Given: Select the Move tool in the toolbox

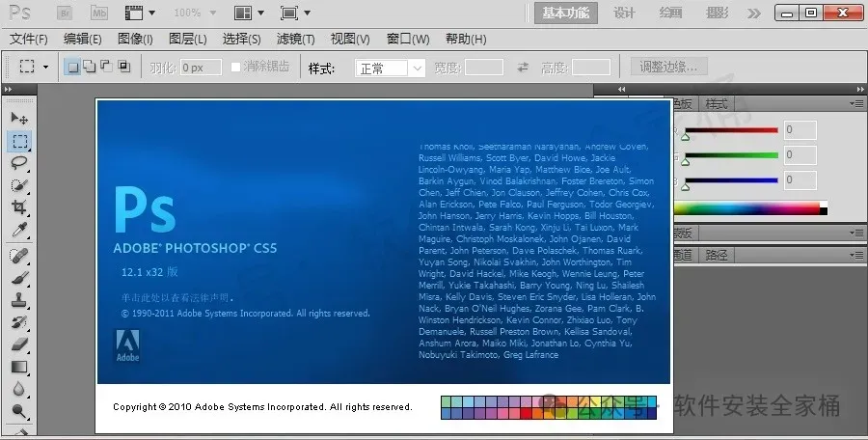Looking at the screenshot, I should coord(19,118).
